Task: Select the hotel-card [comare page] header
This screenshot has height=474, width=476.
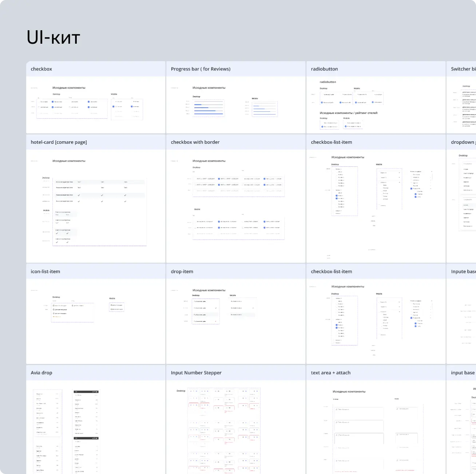Action: [x=59, y=142]
